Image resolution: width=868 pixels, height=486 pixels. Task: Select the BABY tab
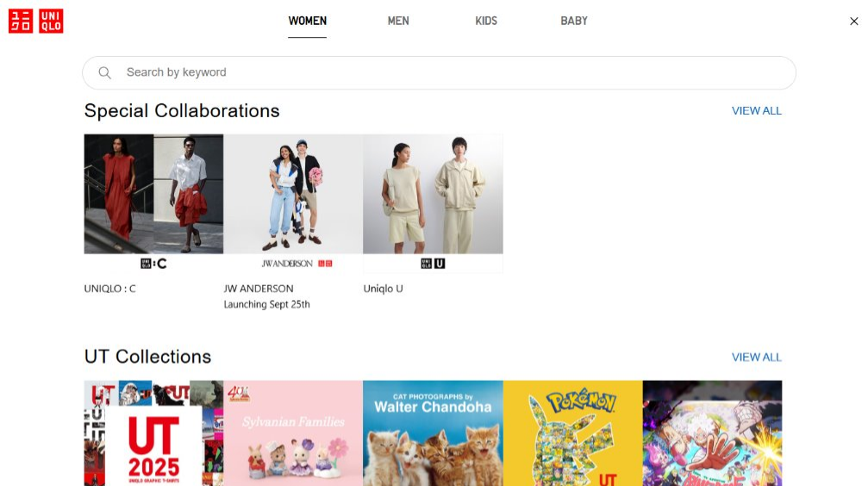click(x=573, y=21)
